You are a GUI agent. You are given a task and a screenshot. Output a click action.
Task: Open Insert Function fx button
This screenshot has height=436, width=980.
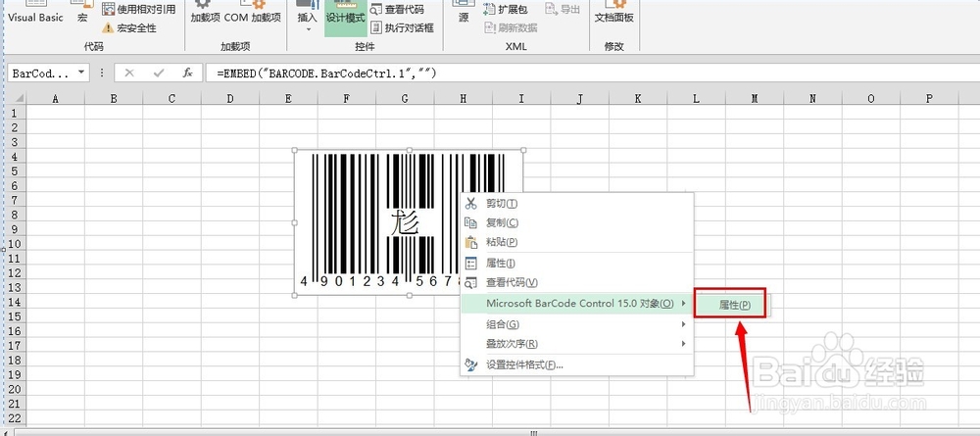[187, 73]
